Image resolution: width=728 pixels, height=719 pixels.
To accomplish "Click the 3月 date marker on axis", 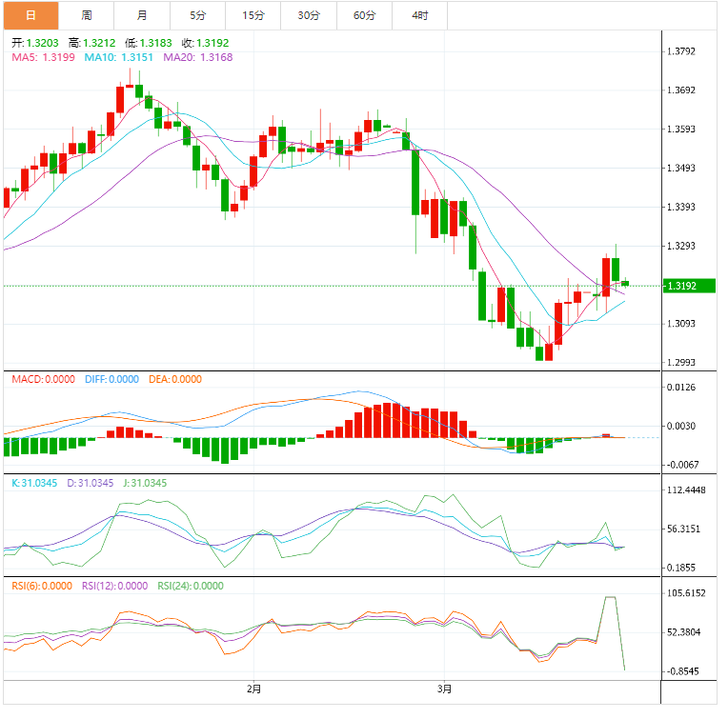I will (x=444, y=689).
